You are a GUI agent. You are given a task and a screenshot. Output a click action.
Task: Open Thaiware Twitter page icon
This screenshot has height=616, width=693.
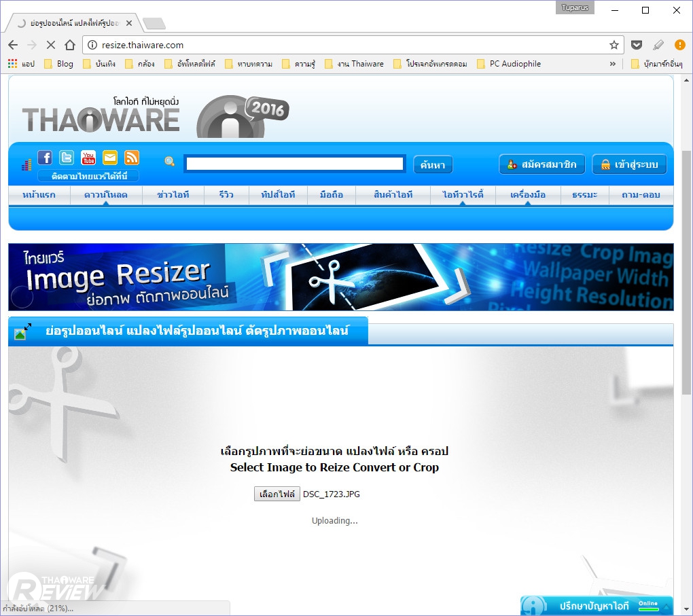pos(67,158)
